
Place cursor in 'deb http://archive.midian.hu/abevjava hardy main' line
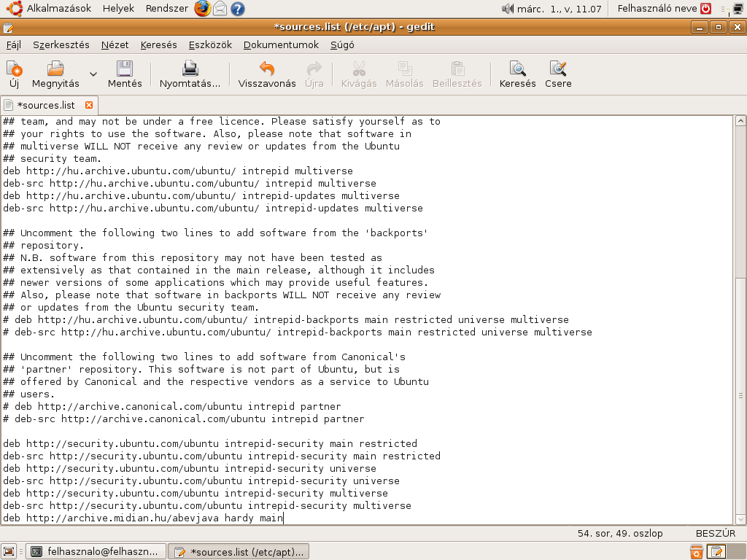click(143, 518)
